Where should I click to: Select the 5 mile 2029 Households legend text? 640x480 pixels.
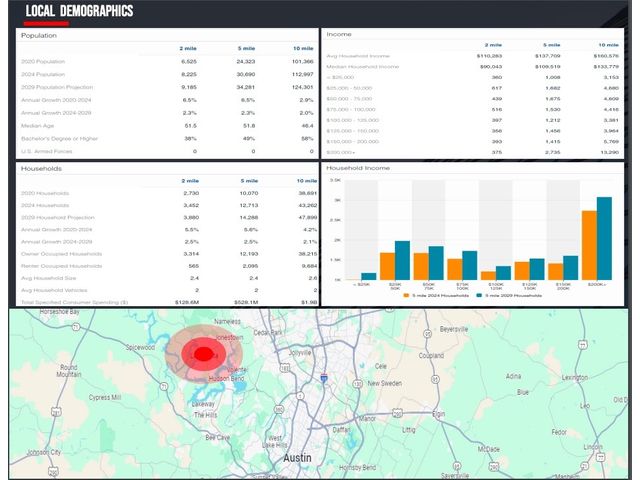pos(513,295)
